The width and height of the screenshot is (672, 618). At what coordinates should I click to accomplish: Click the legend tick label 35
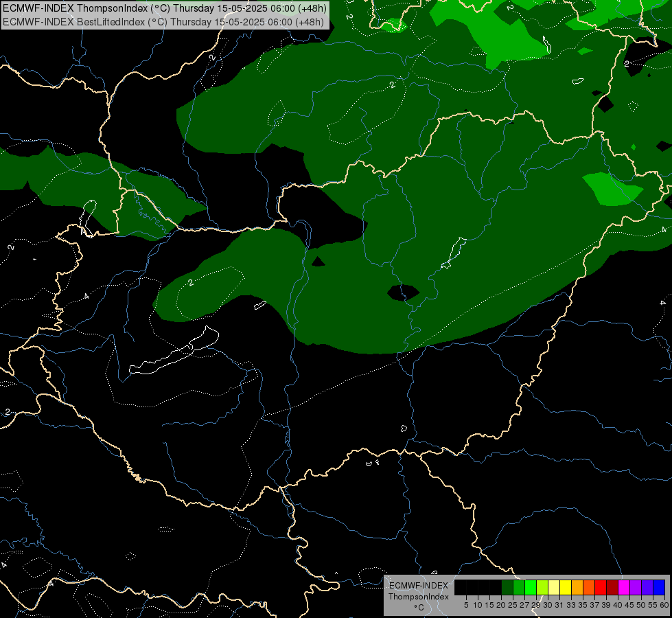point(583,605)
